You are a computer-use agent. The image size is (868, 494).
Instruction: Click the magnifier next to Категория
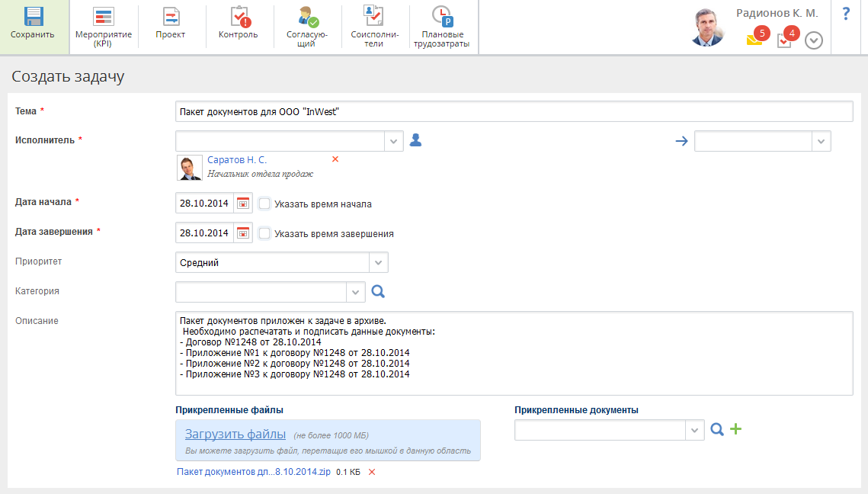click(x=378, y=291)
